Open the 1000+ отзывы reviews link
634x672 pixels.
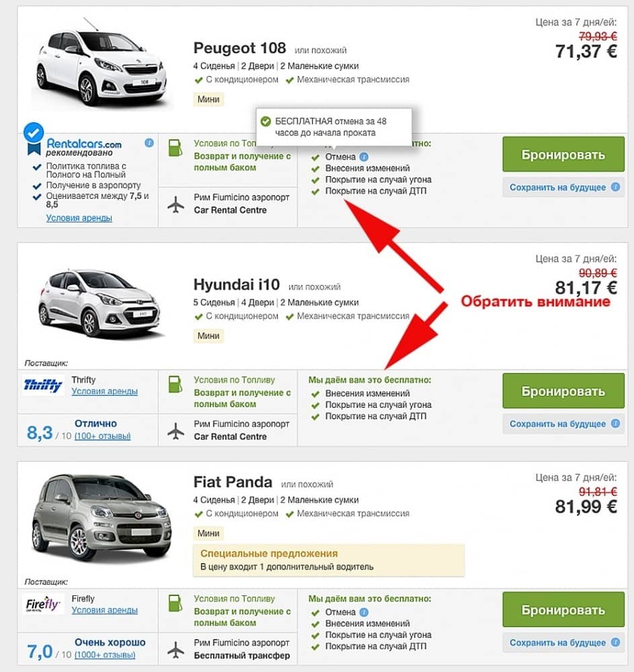(105, 655)
